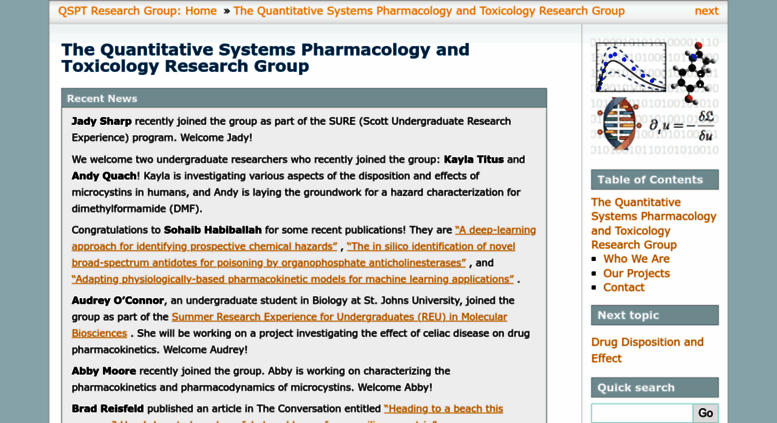Click the Recent News panel header
This screenshot has height=423, width=777.
click(x=304, y=99)
